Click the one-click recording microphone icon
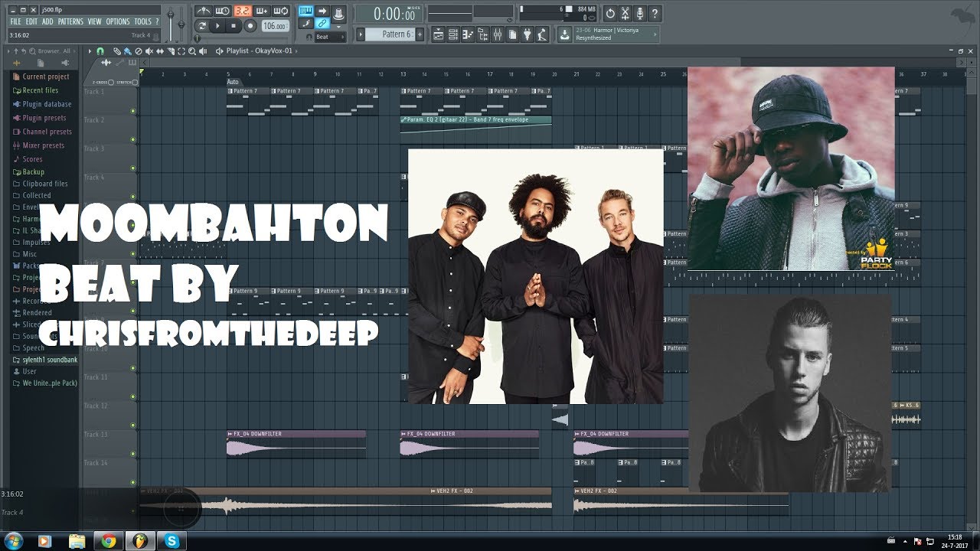Screen dimensions: 980x551 (x=640, y=13)
